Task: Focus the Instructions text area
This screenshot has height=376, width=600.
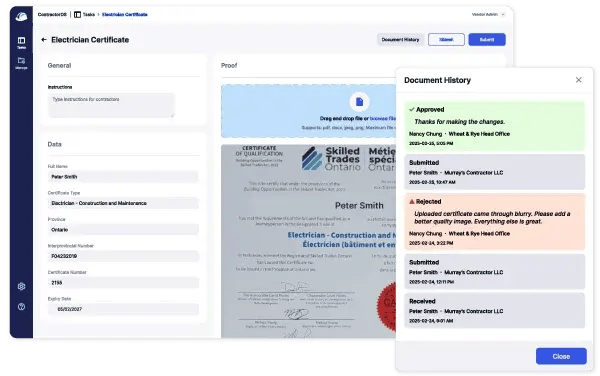Action: [x=111, y=105]
